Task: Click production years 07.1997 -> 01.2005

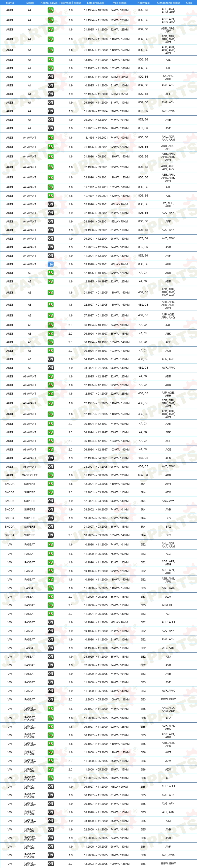Action: [96, 315]
